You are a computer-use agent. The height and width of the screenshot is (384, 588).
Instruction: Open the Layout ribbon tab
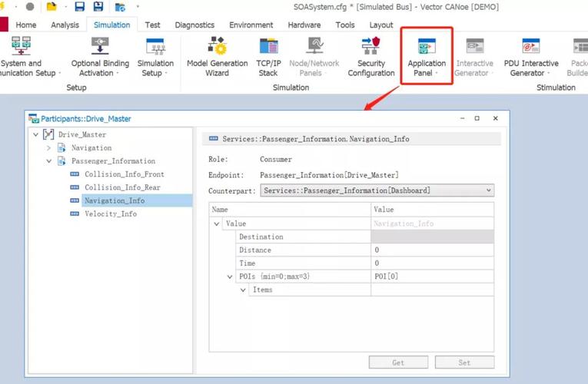[381, 25]
